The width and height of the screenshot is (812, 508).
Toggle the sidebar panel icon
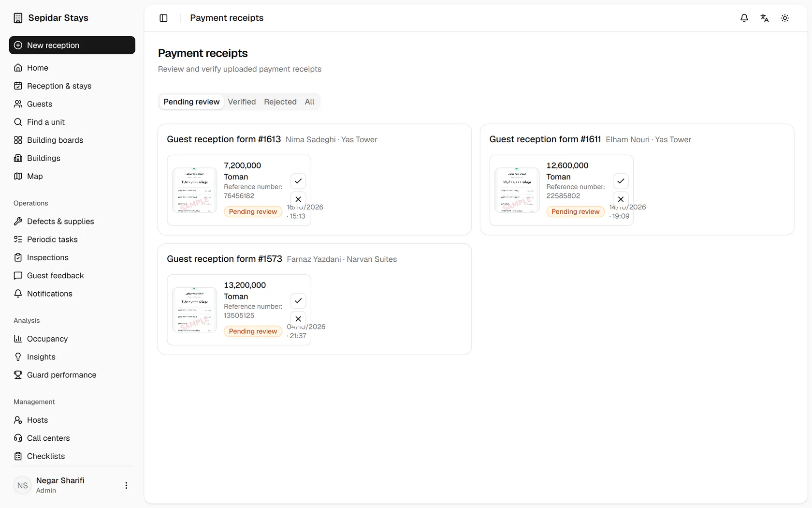coord(163,18)
